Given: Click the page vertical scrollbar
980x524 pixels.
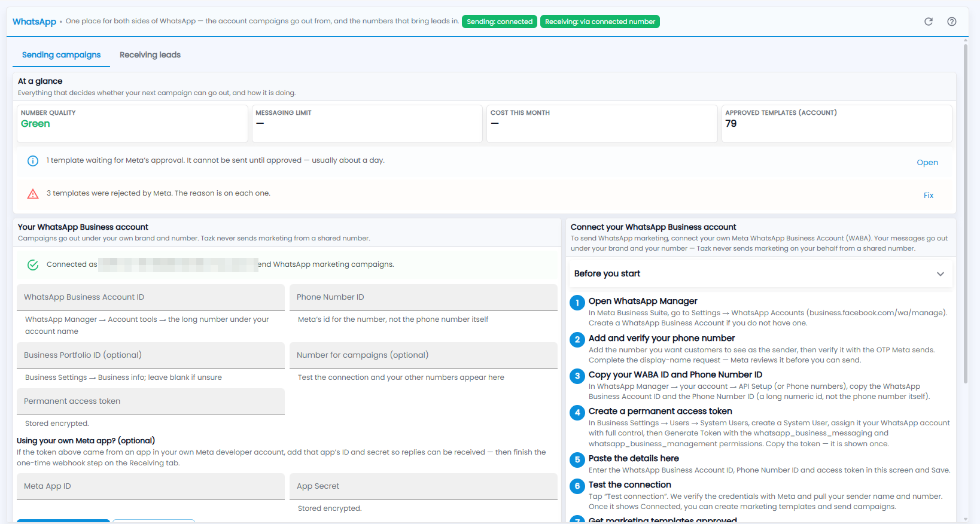Looking at the screenshot, I should point(966,214).
